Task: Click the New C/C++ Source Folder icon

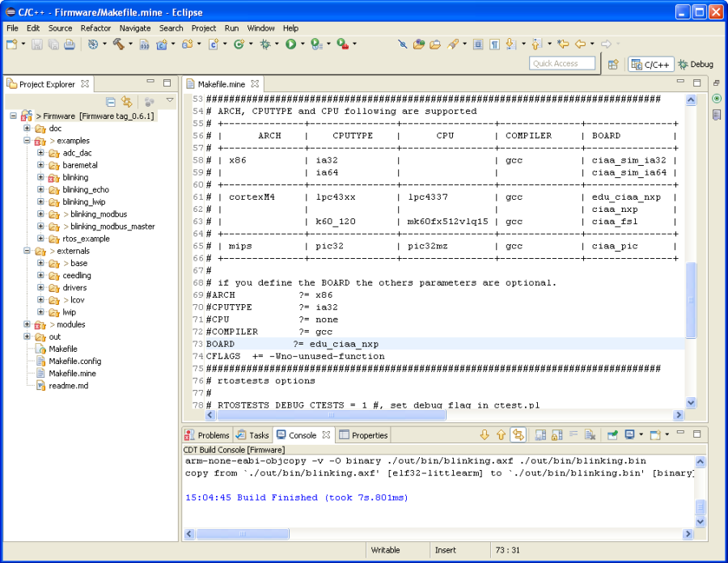Action: pyautogui.click(x=188, y=44)
